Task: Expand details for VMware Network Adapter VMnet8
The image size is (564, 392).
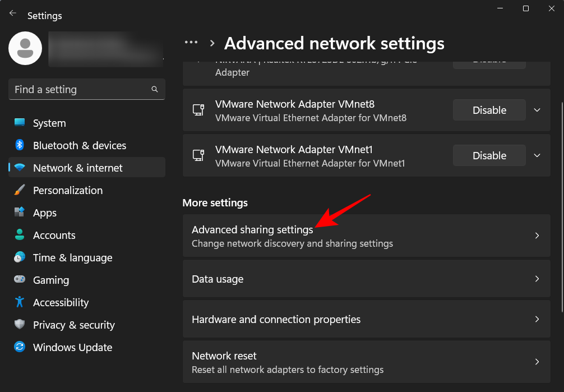Action: [x=537, y=110]
